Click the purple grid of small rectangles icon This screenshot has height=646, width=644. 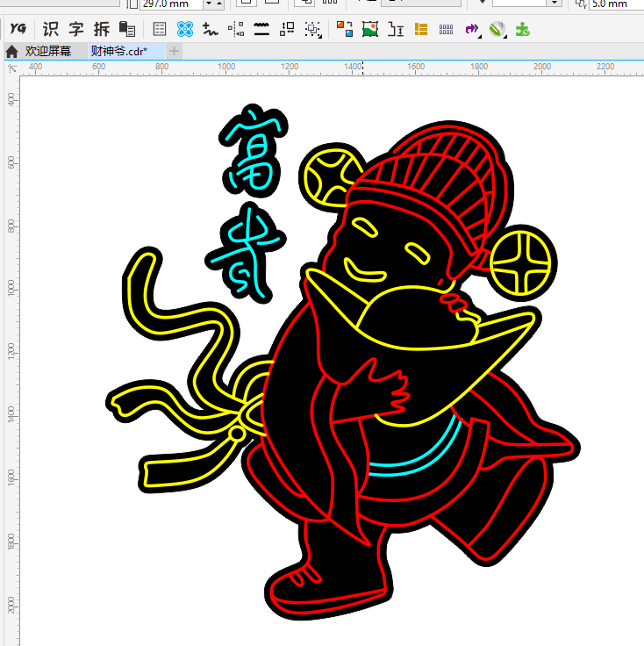[446, 29]
